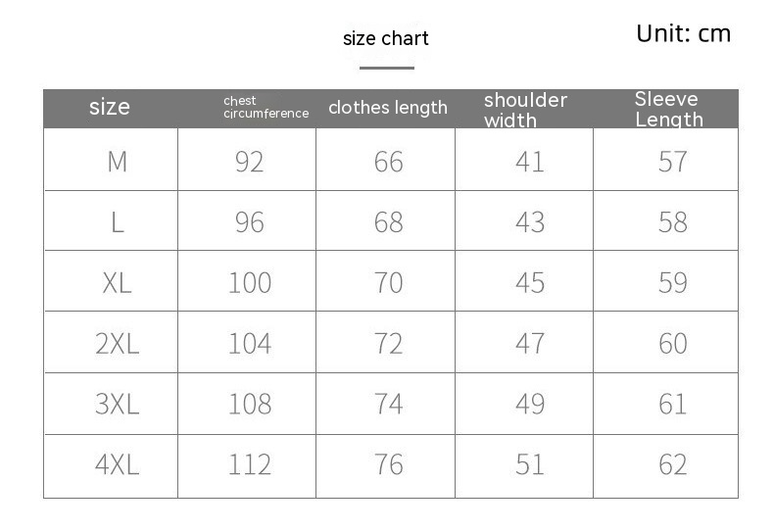Click the chest value 92 cell
The image size is (774, 532).
click(249, 161)
